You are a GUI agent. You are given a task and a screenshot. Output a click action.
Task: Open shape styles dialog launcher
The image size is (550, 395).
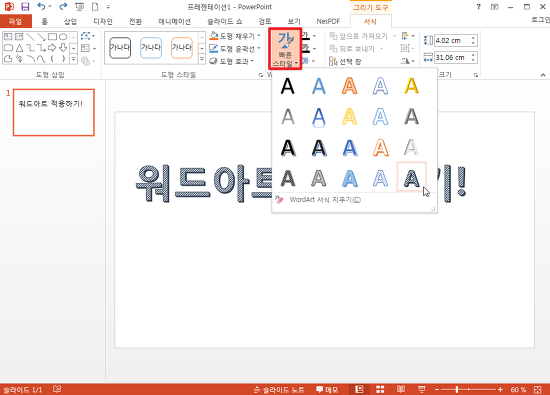pos(261,75)
